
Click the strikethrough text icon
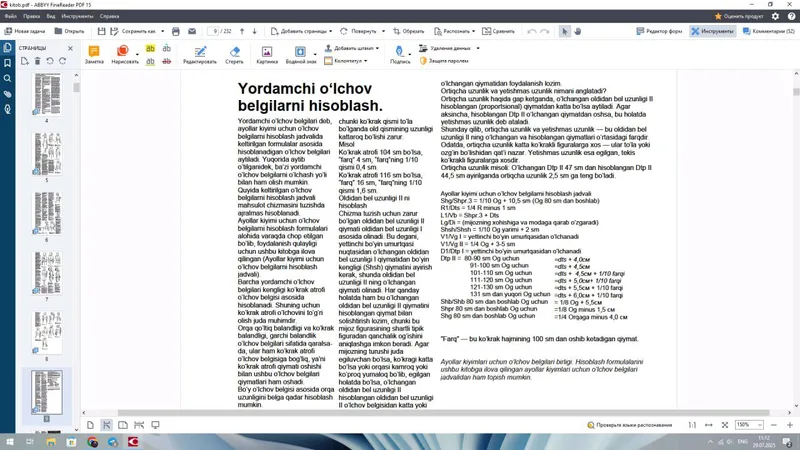[166, 61]
